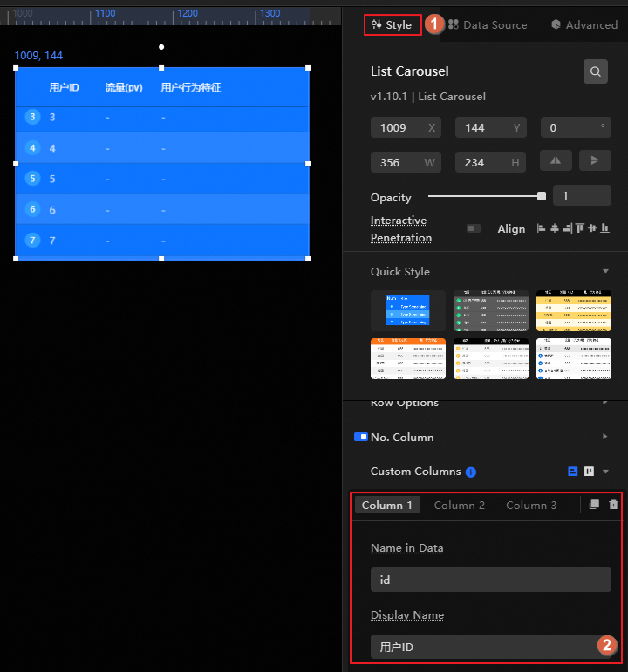Viewport: 628px width, 672px height.
Task: Select the blue list layout icon in Custom Columns
Action: tap(573, 472)
